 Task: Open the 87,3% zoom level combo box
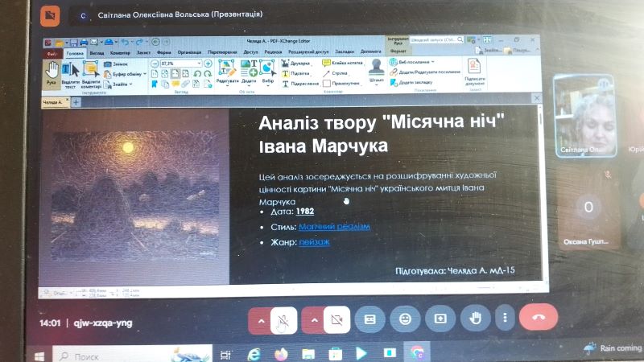pos(180,64)
